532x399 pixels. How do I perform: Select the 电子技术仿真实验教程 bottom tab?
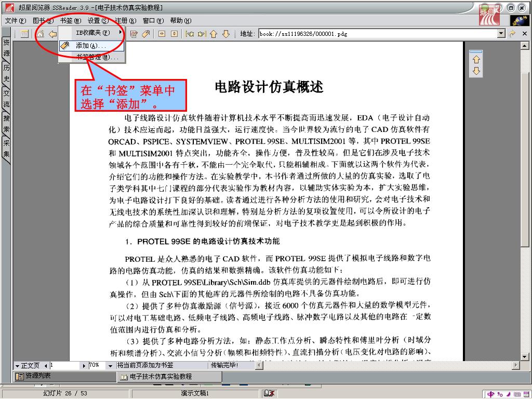170,377
